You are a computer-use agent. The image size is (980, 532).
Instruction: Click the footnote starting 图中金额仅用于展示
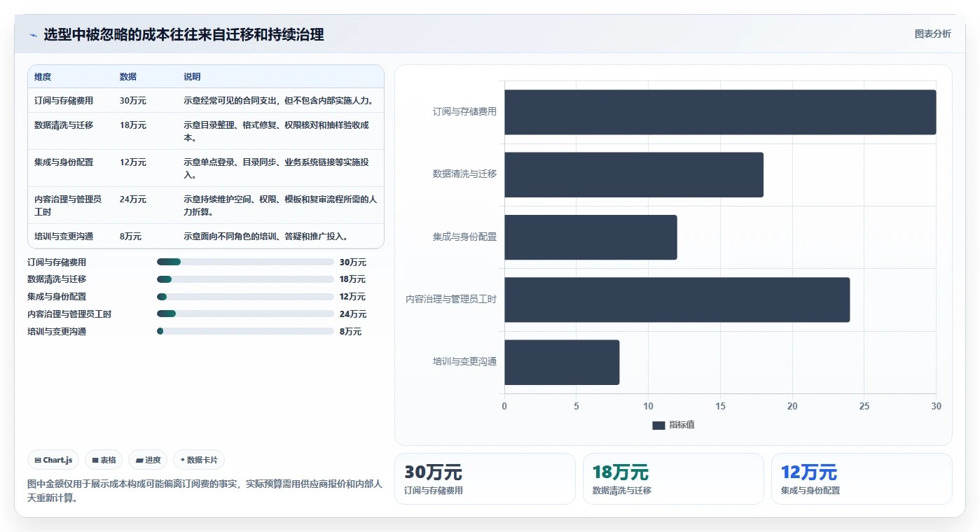click(x=205, y=491)
